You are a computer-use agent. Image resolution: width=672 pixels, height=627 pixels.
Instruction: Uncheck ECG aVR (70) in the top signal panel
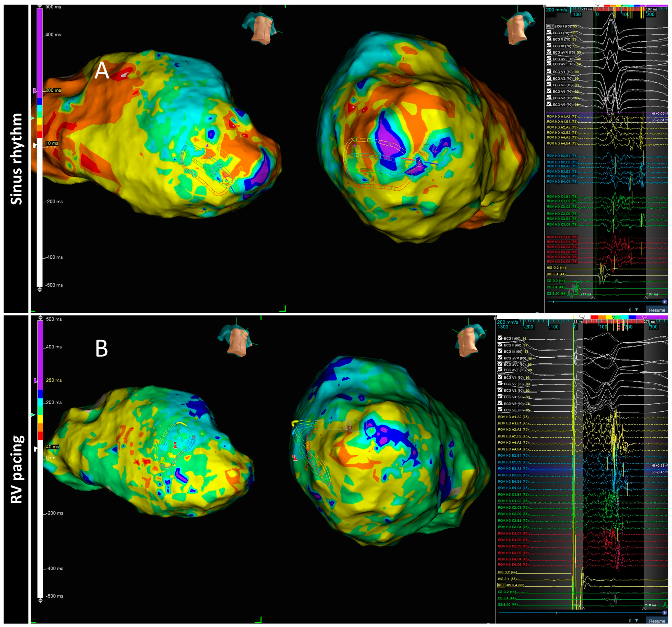[549, 52]
